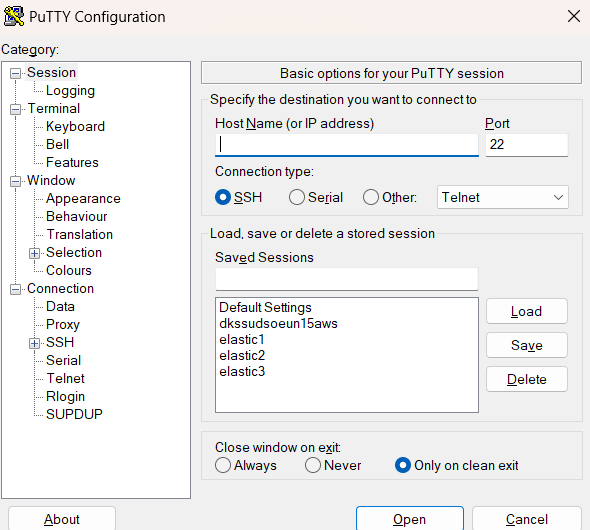Open the Selection settings category
This screenshot has height=530, width=590.
[x=74, y=252]
